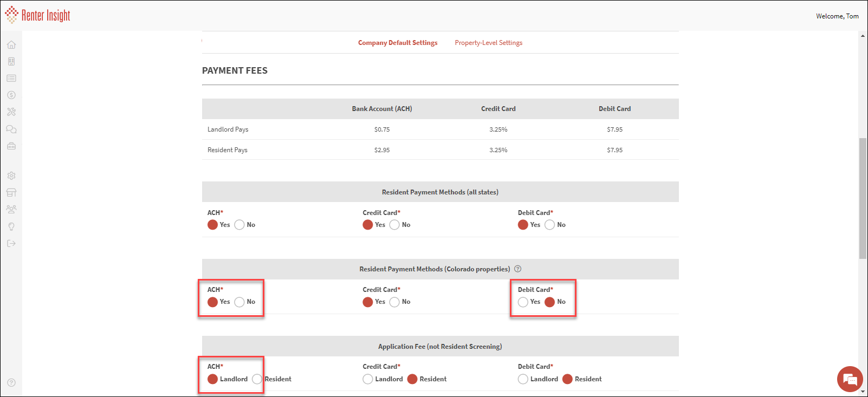Click the Colorado properties help tooltip icon
The height and width of the screenshot is (397, 868).
518,269
